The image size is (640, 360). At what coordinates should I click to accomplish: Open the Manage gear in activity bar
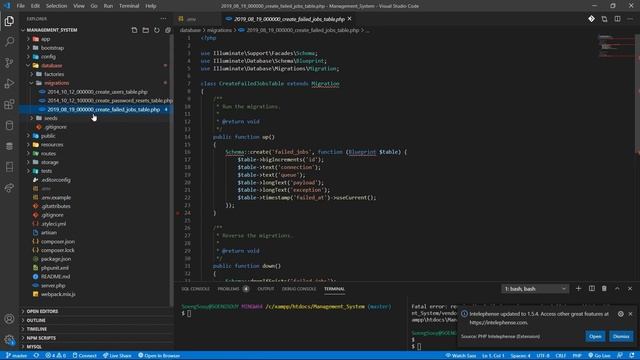point(9,340)
